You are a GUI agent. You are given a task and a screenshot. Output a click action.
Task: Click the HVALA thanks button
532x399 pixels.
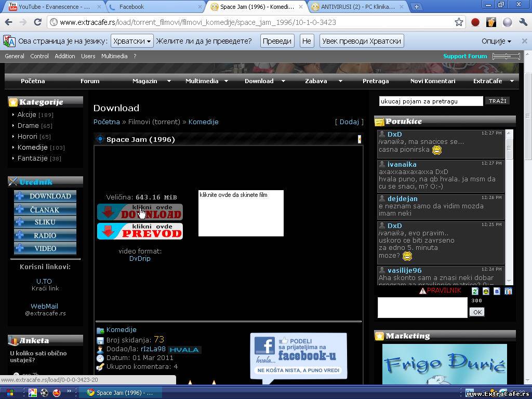184,350
